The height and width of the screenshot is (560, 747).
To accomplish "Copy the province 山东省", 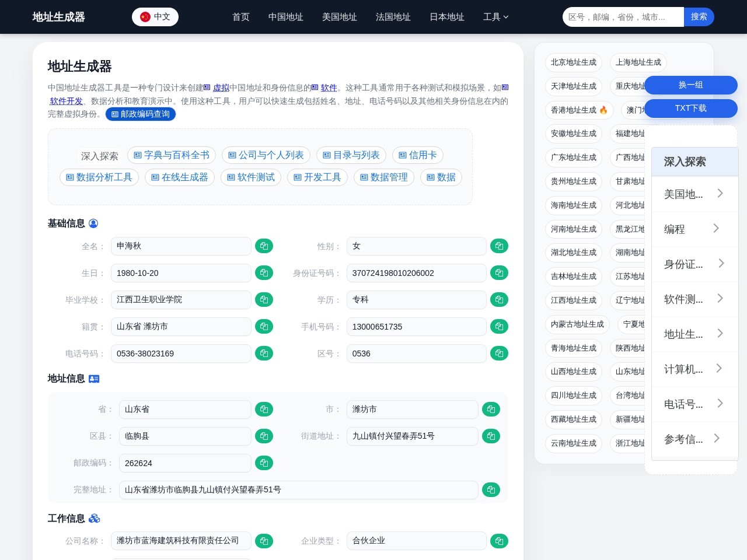I will [264, 409].
